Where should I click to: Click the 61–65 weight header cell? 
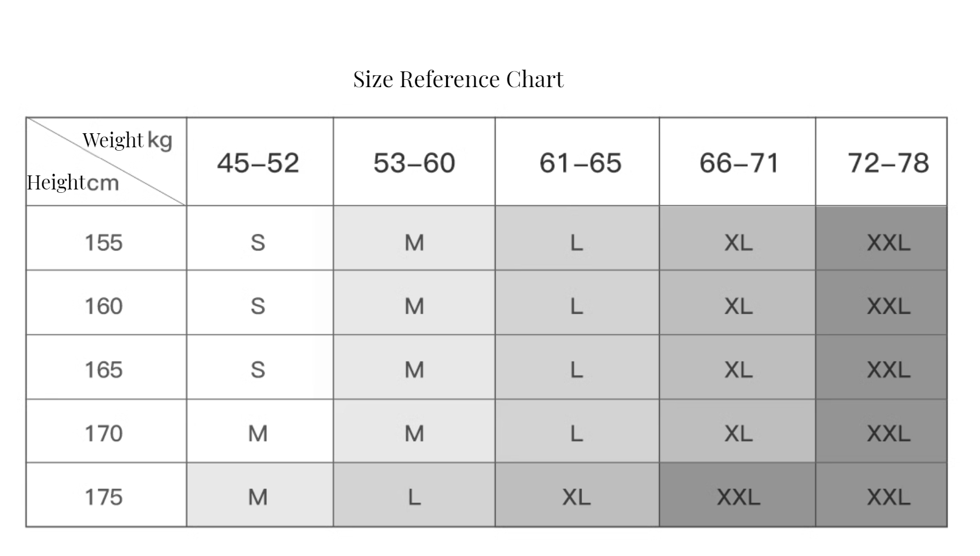tap(577, 162)
